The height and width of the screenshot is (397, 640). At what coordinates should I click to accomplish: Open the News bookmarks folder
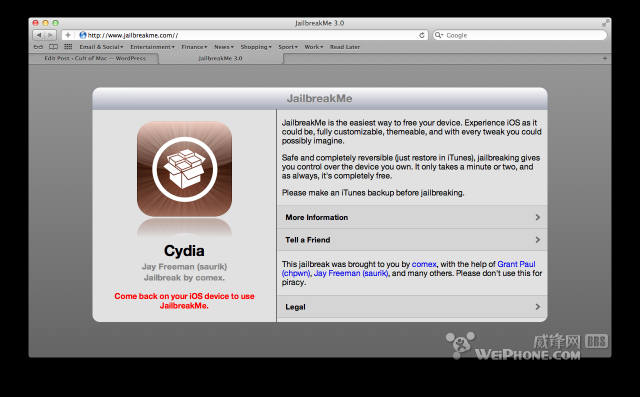(x=224, y=47)
